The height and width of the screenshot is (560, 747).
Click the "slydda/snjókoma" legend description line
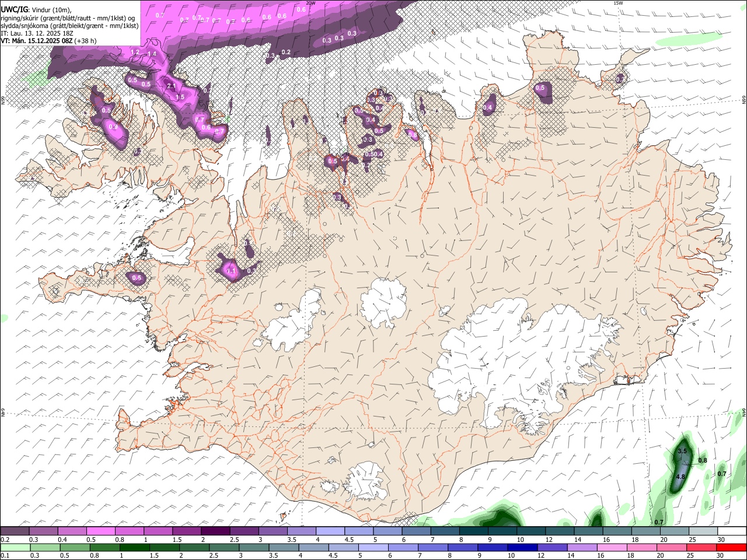point(70,26)
